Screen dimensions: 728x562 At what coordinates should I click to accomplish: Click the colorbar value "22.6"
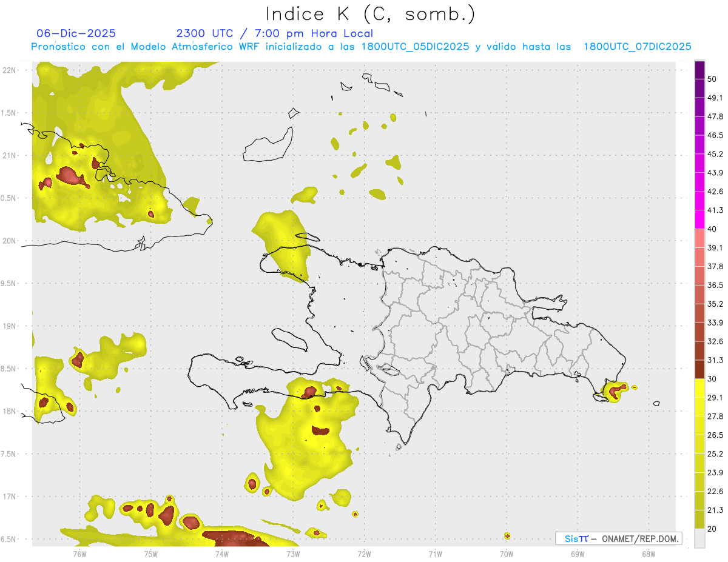[x=715, y=492]
